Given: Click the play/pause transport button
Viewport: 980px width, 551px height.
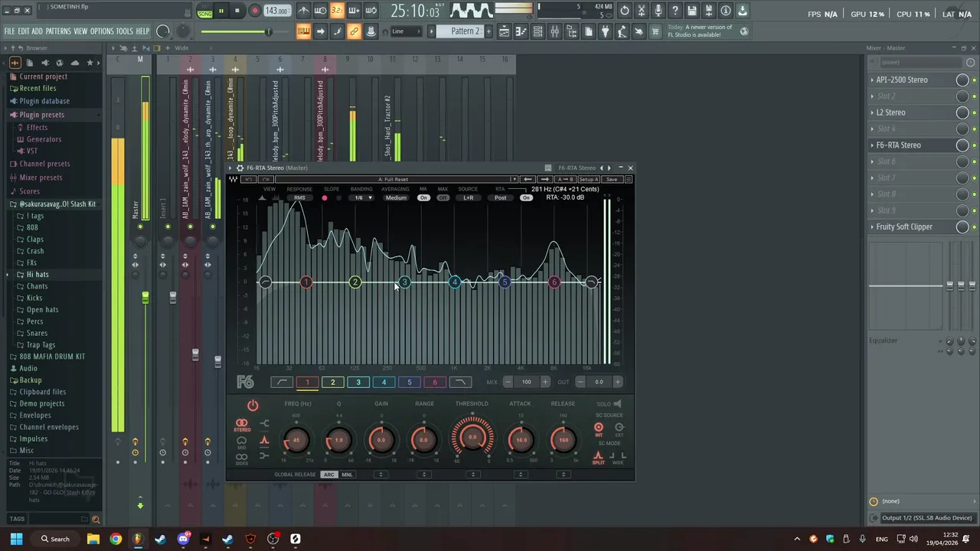Looking at the screenshot, I should coord(220,11).
